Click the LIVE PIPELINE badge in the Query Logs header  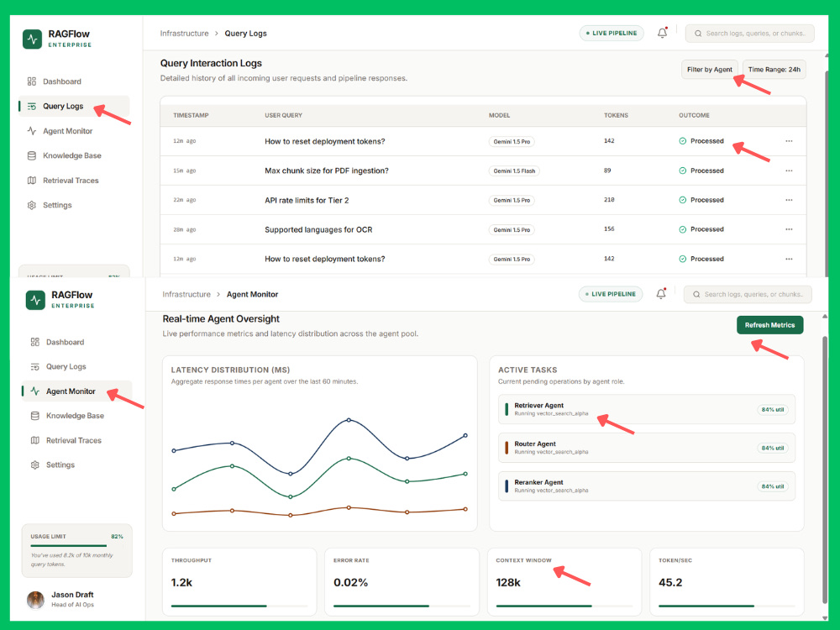tap(612, 33)
